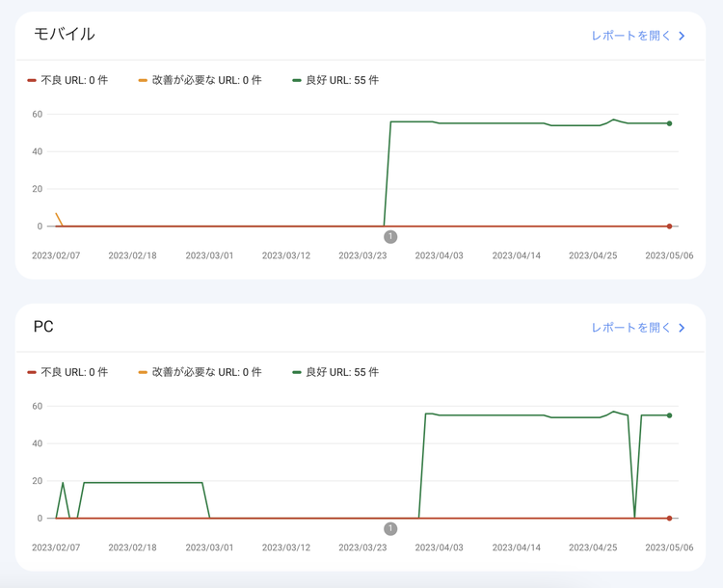This screenshot has width=723, height=588.
Task: Click the モバイル card heading
Action: (65, 34)
